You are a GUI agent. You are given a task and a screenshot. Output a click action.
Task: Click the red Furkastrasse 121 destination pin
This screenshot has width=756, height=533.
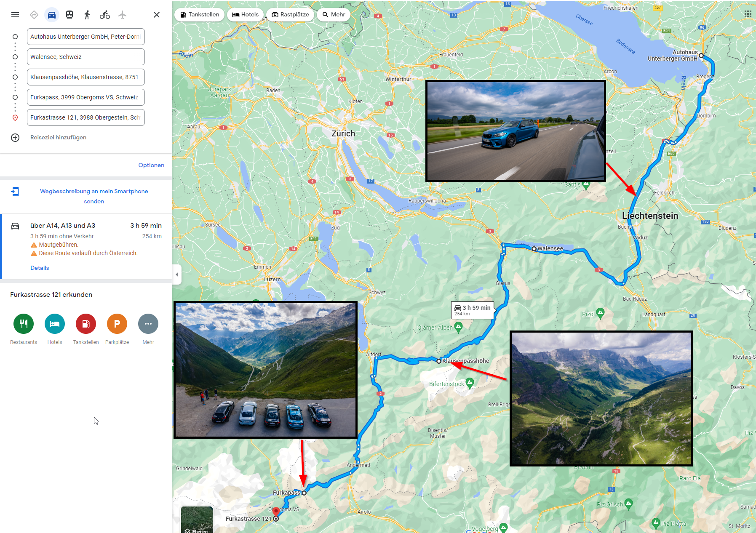pyautogui.click(x=276, y=512)
